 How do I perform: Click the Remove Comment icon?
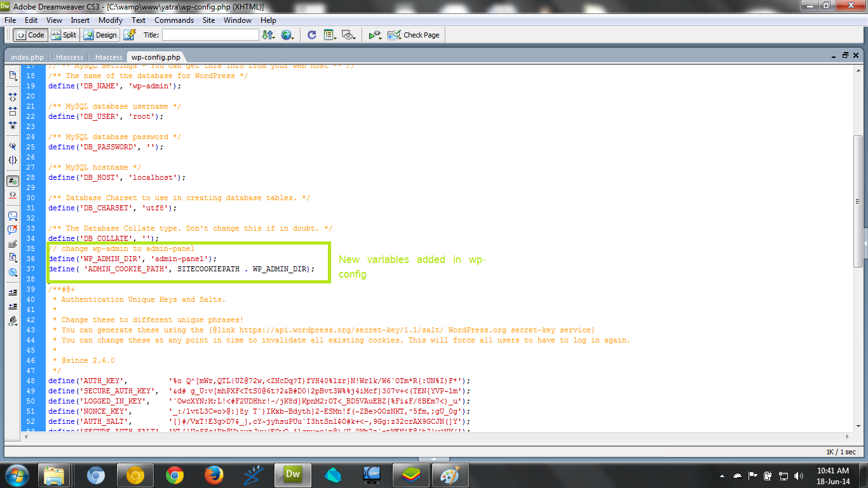point(13,230)
